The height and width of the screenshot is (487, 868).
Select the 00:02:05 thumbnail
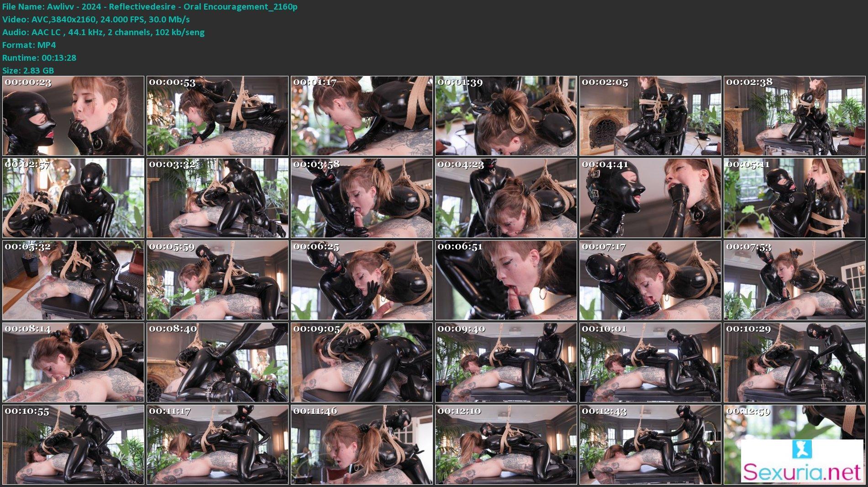tap(650, 116)
